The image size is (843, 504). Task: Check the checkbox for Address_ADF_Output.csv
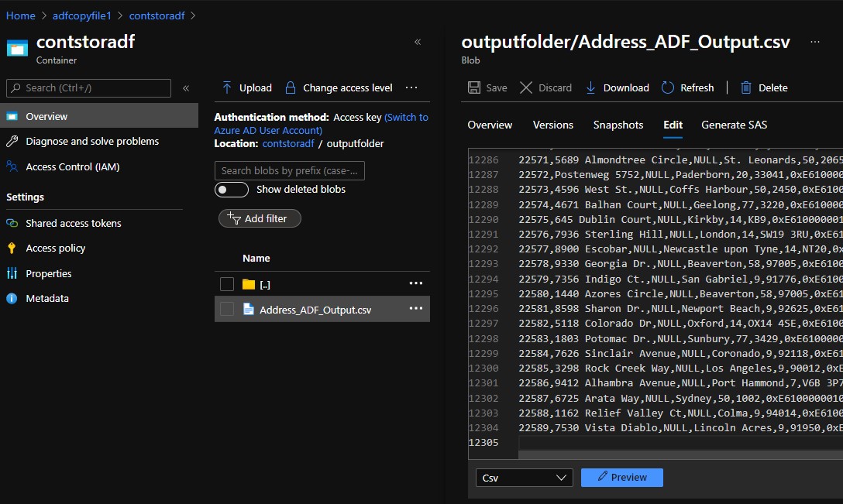click(x=227, y=309)
